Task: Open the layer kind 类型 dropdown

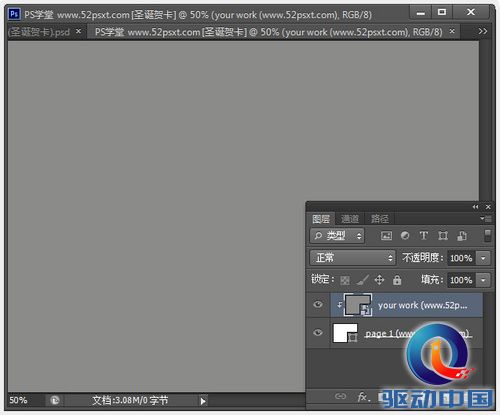Action: [x=337, y=236]
